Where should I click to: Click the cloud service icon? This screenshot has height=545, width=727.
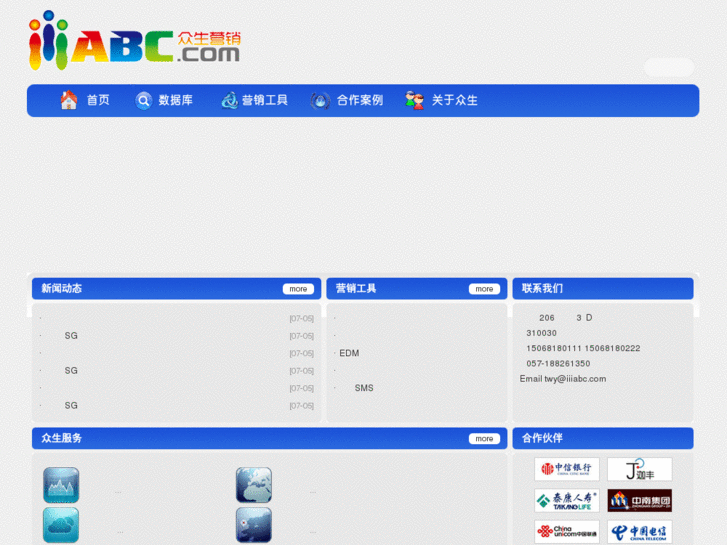61,525
